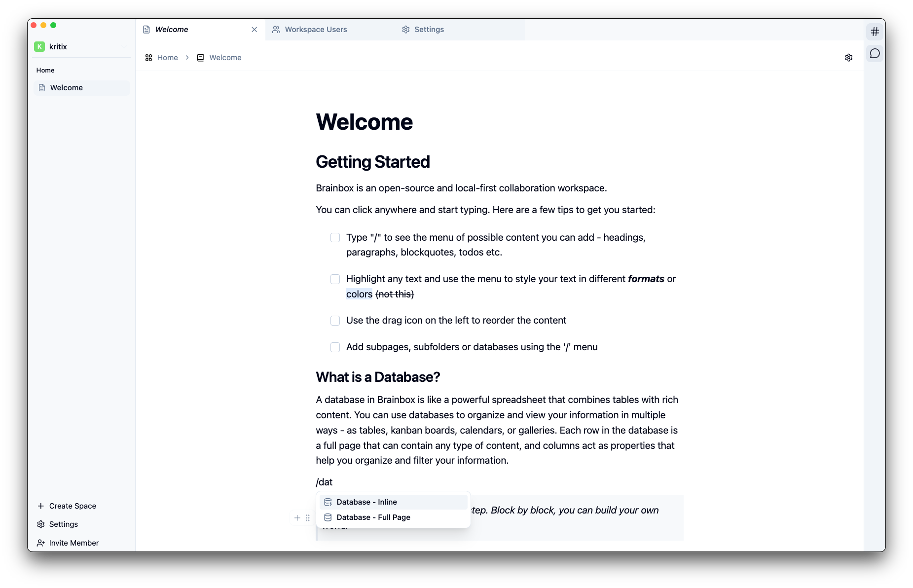The height and width of the screenshot is (588, 913).
Task: Click the grid icon beside Home breadcrumb
Action: pos(148,58)
